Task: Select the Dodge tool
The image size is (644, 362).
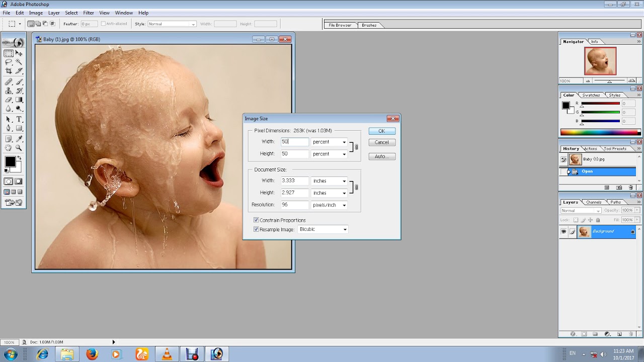Action: 19,109
